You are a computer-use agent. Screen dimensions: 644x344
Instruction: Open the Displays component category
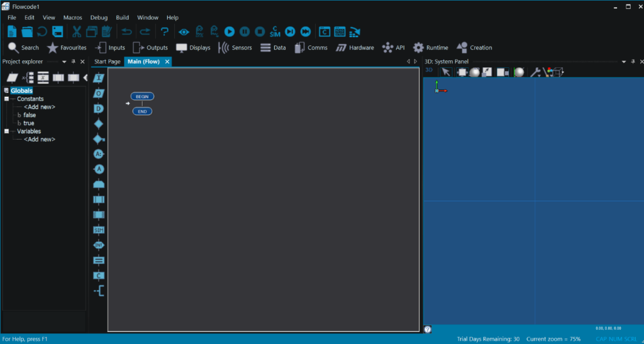coord(193,48)
